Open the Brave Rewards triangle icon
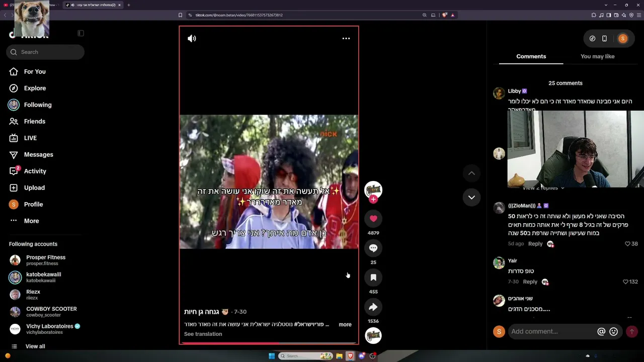The height and width of the screenshot is (362, 644). (452, 15)
